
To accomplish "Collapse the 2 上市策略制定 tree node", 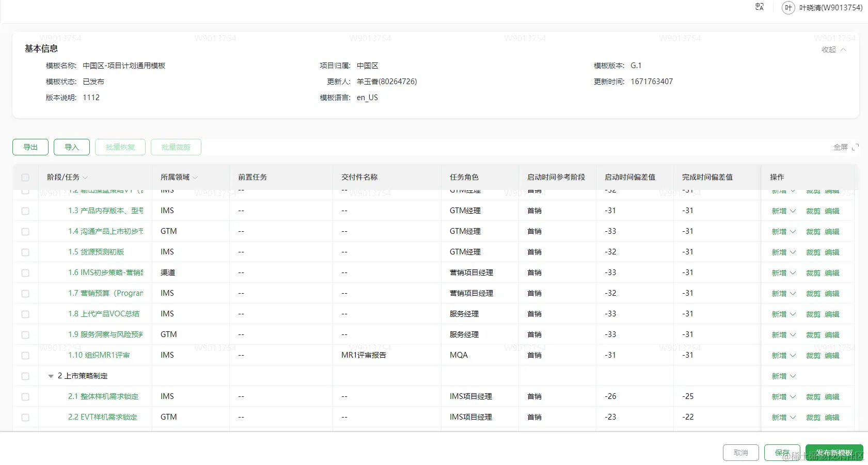I will [51, 376].
